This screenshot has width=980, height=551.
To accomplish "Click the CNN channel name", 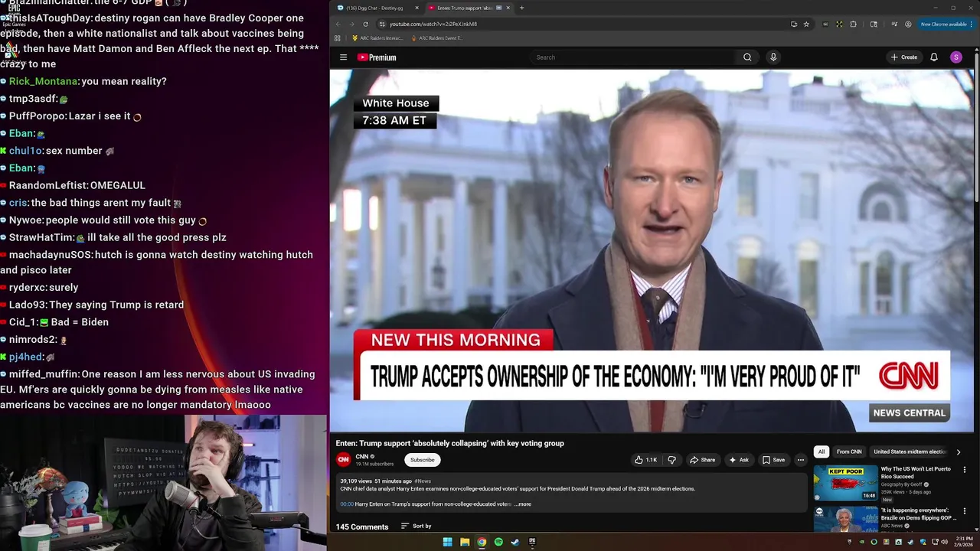I will point(362,457).
